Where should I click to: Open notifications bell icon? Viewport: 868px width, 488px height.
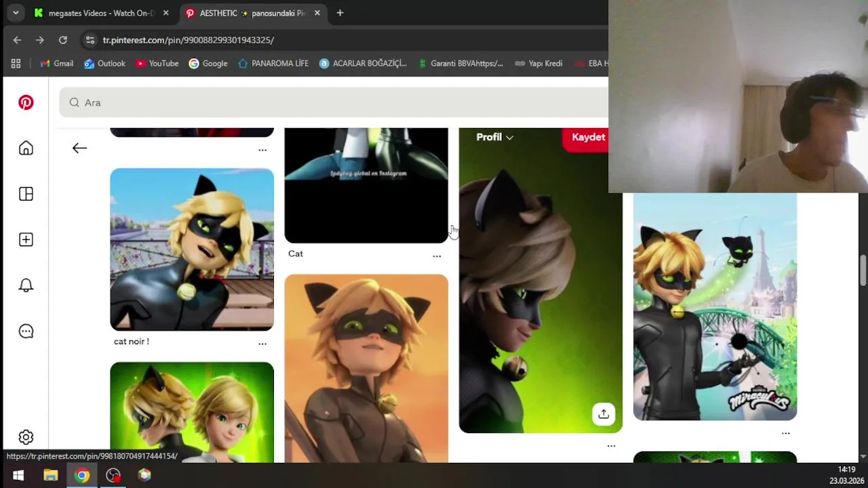point(26,285)
